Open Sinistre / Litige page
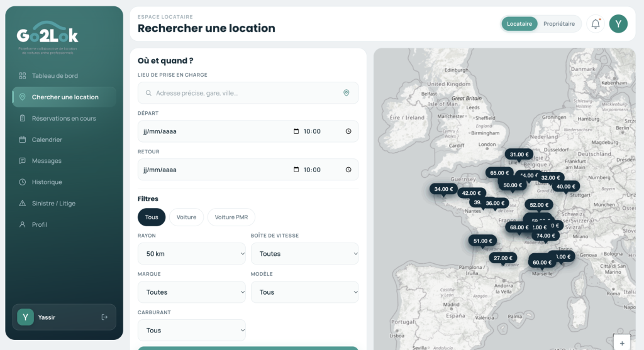This screenshot has width=644, height=350. pos(64,203)
